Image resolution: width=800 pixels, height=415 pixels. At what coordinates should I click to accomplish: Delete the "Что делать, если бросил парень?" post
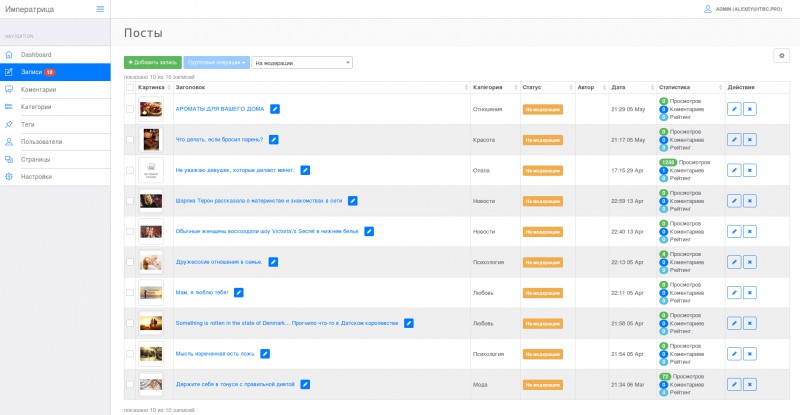coord(749,140)
